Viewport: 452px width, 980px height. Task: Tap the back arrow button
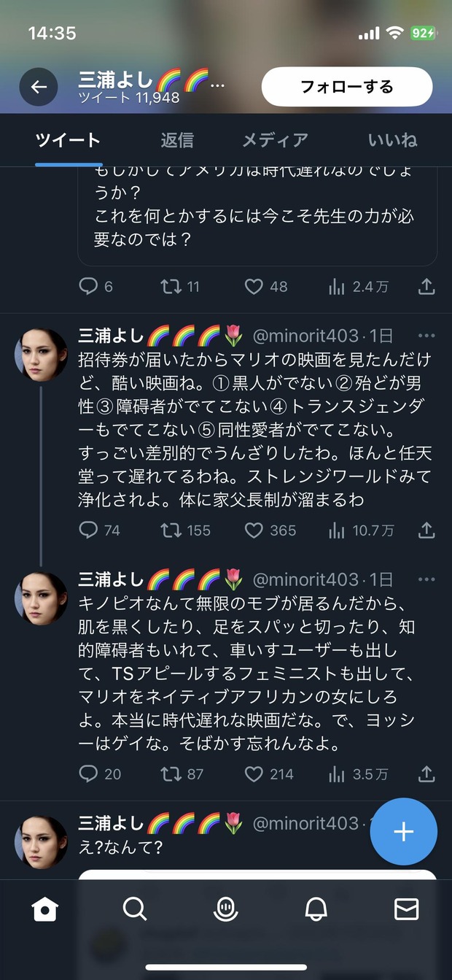coord(39,88)
